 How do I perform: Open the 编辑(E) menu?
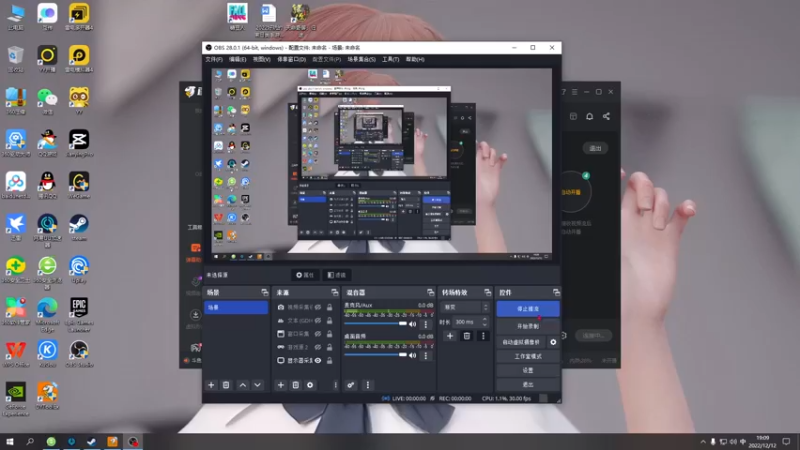tap(237, 60)
